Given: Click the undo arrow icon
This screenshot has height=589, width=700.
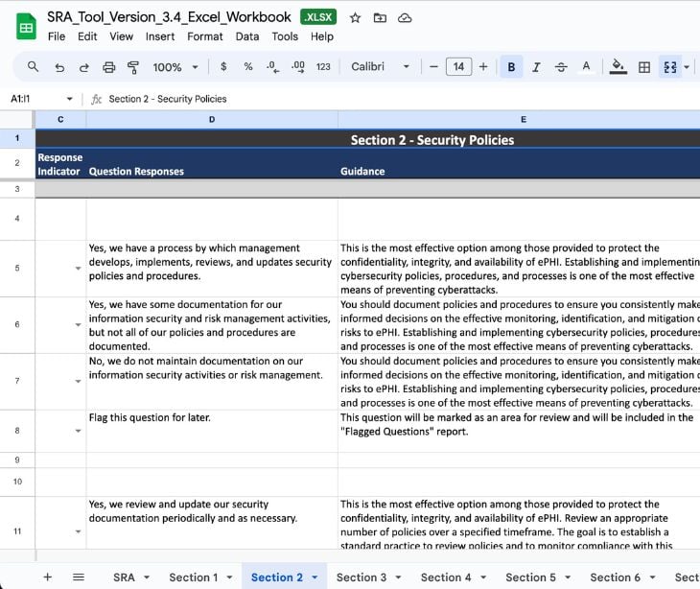Looking at the screenshot, I should tap(59, 67).
